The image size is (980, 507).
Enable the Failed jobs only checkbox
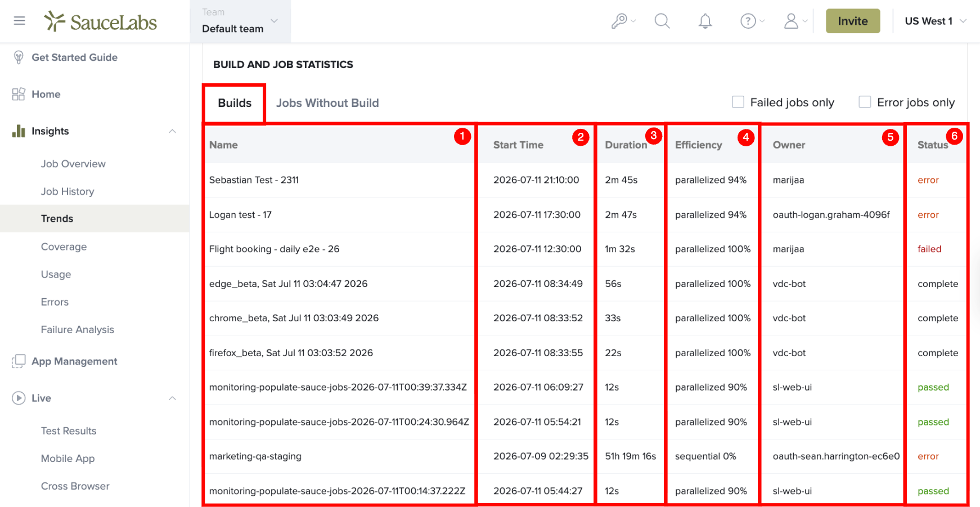pyautogui.click(x=738, y=102)
